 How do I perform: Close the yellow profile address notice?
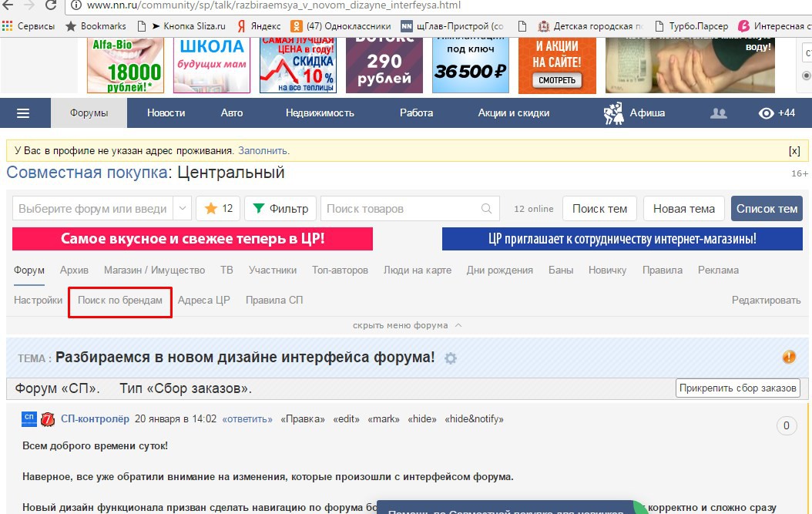coord(794,151)
